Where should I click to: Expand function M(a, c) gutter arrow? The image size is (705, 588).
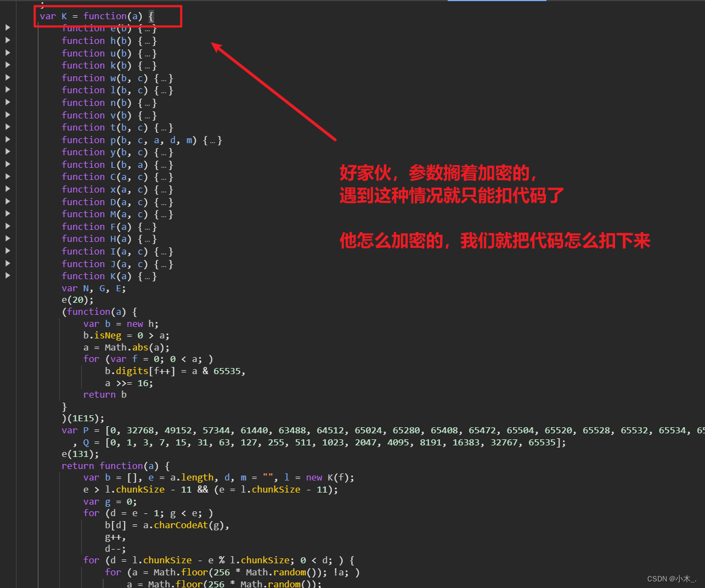pos(8,213)
